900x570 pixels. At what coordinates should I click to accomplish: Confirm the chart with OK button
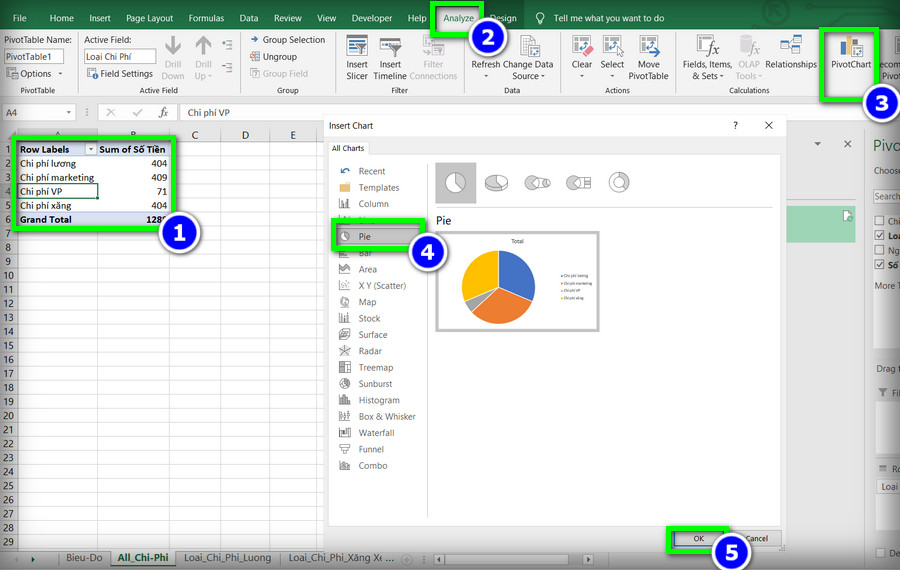pyautogui.click(x=698, y=538)
